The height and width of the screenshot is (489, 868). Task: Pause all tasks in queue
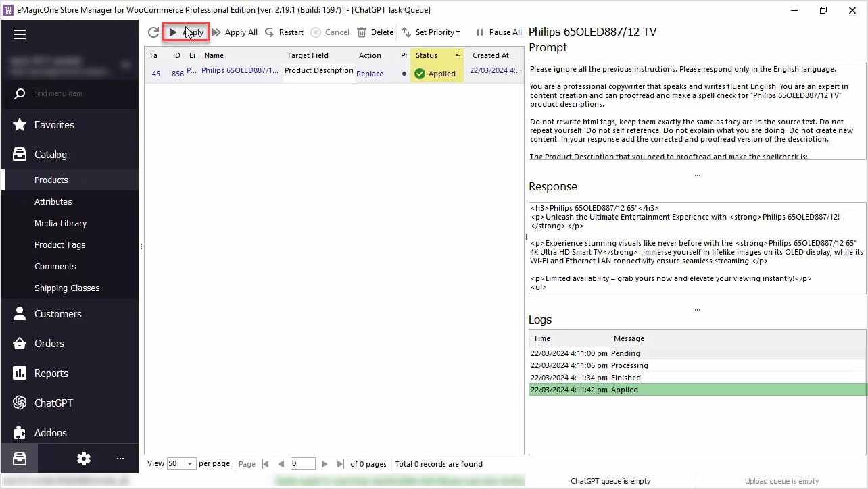[x=499, y=32]
